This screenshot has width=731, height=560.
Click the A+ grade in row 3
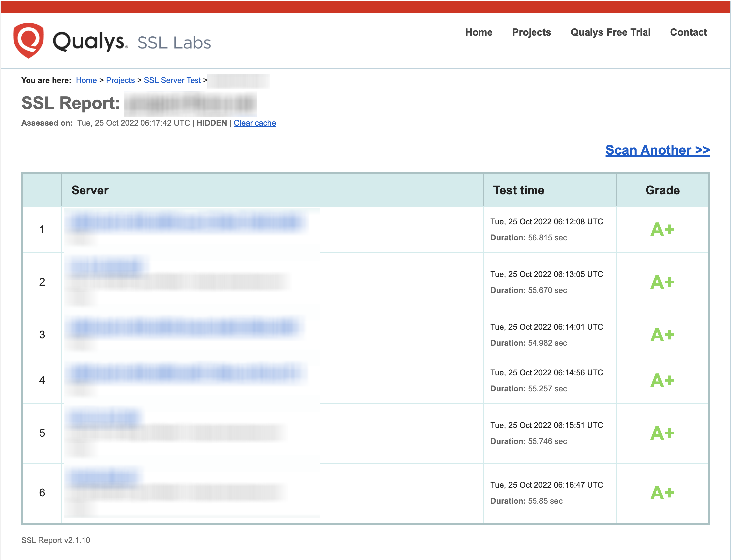[x=662, y=335]
